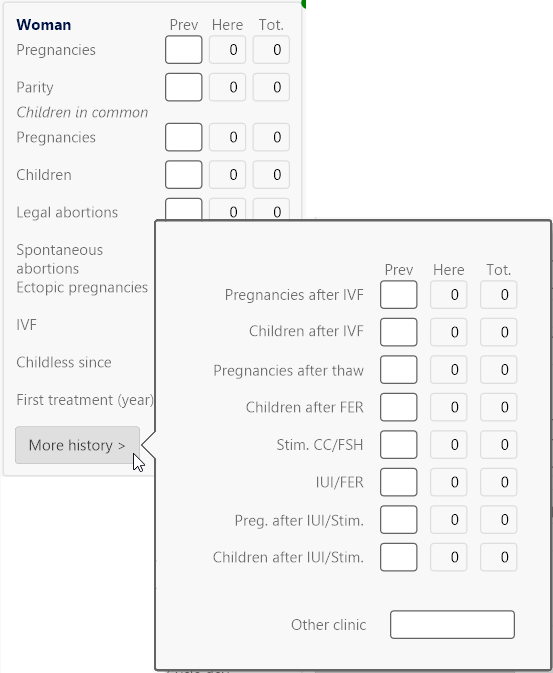Viewport: 553px width, 673px height.
Task: Expand the More history button
Action: coord(77,445)
